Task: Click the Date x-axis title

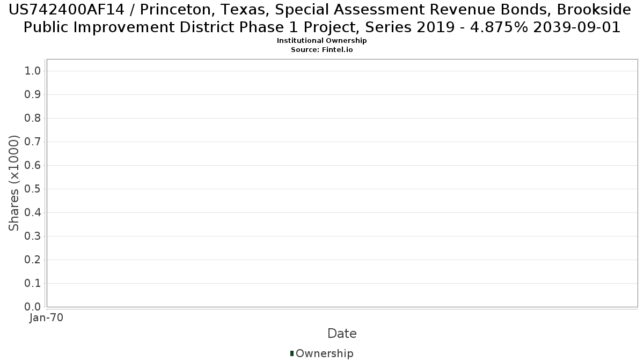Action: pyautogui.click(x=342, y=334)
